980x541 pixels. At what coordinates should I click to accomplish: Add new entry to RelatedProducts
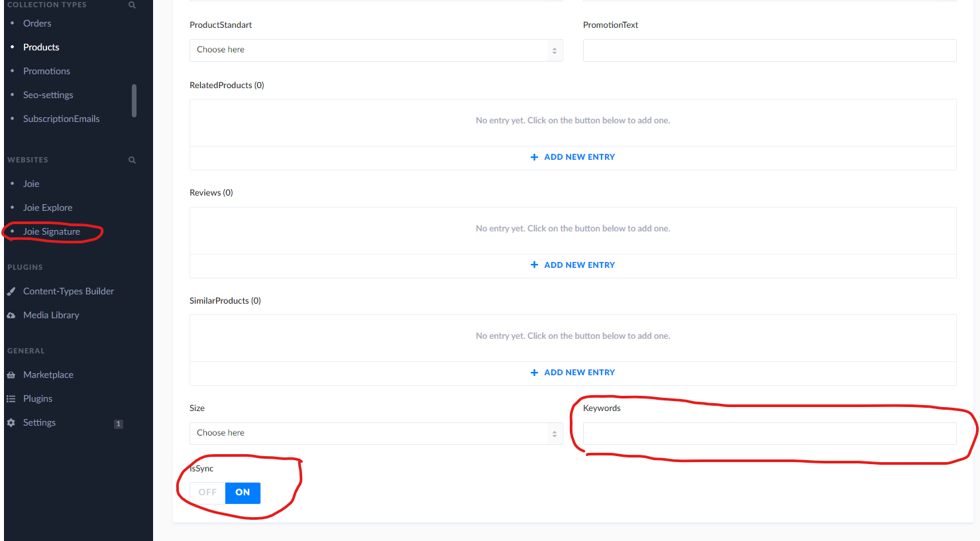coord(573,157)
